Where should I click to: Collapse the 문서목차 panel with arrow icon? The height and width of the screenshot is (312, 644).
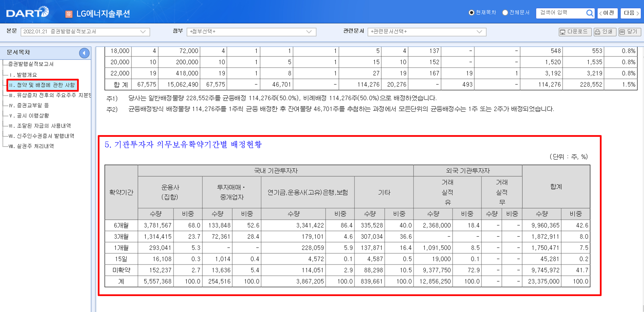pyautogui.click(x=84, y=53)
